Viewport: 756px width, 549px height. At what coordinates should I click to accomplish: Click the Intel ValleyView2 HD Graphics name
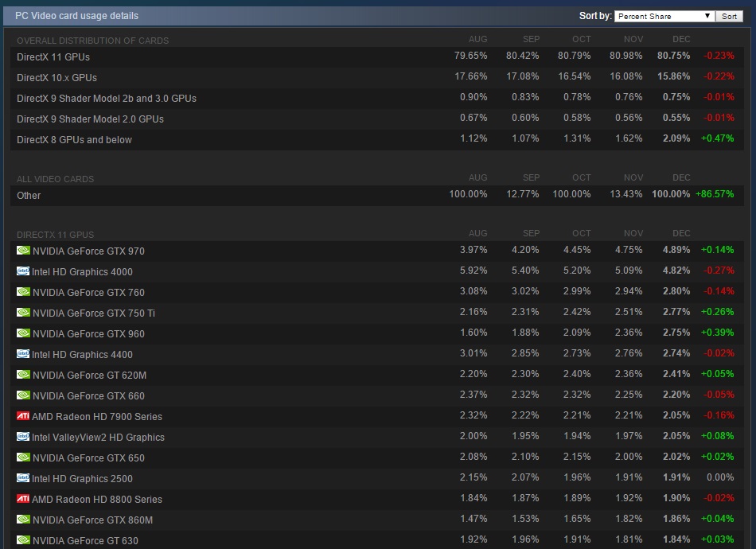[98, 438]
